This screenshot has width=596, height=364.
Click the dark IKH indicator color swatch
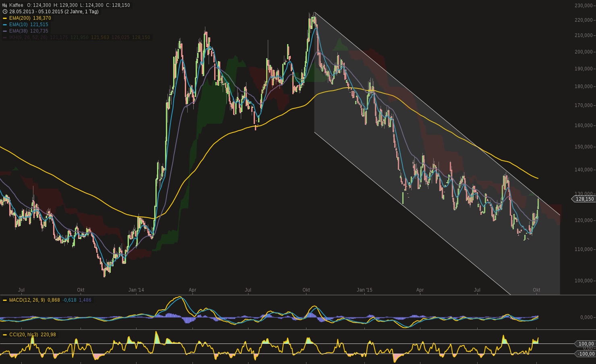[5, 37]
